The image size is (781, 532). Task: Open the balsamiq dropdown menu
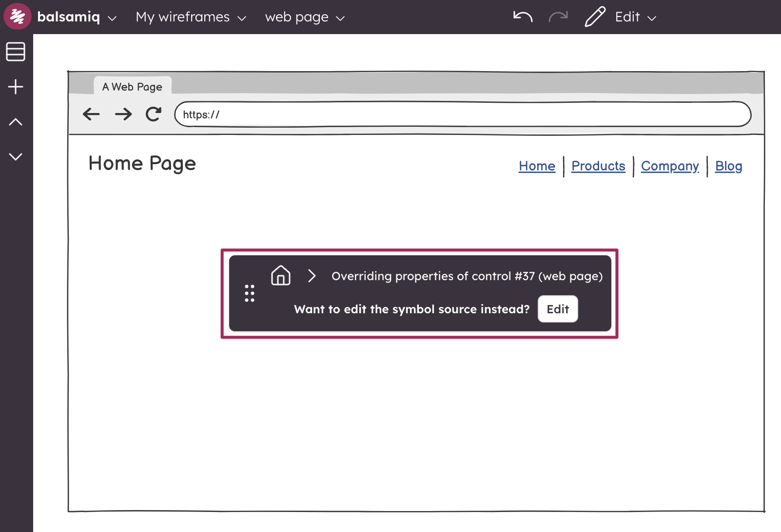coord(77,17)
